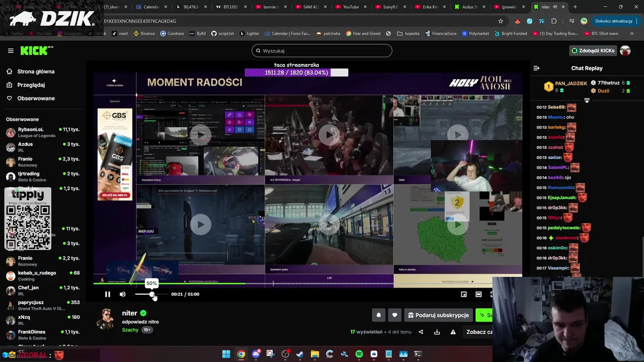Open Coinbase bookmark
The height and width of the screenshot is (362, 644).
(x=172, y=34)
